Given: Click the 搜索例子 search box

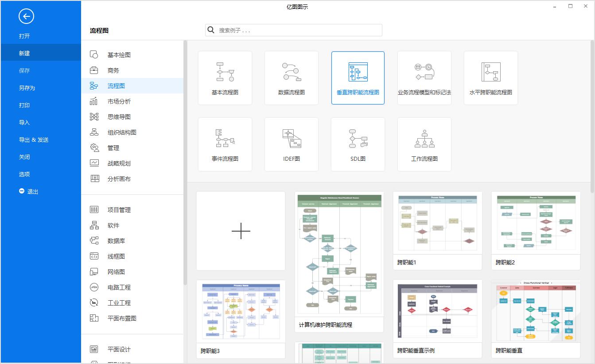Looking at the screenshot, I should (293, 30).
